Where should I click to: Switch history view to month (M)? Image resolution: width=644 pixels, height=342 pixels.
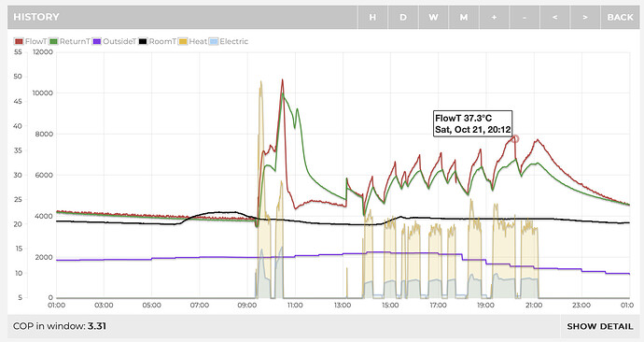tap(464, 17)
